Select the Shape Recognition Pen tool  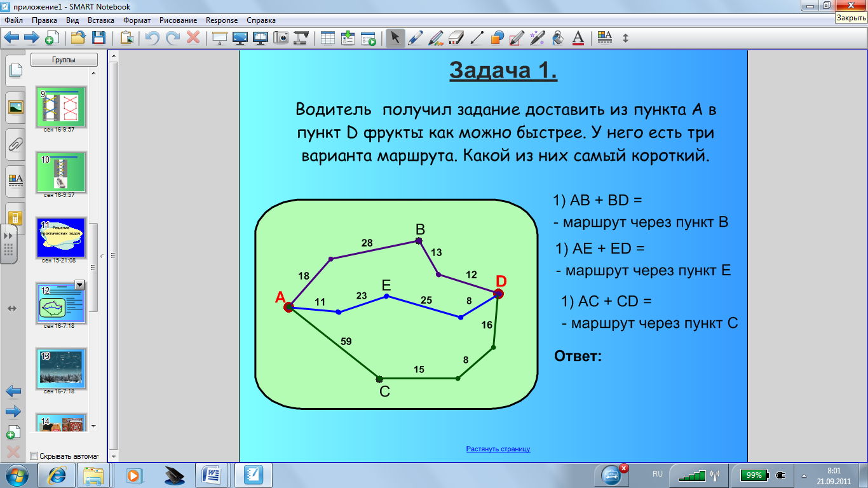[x=517, y=37]
